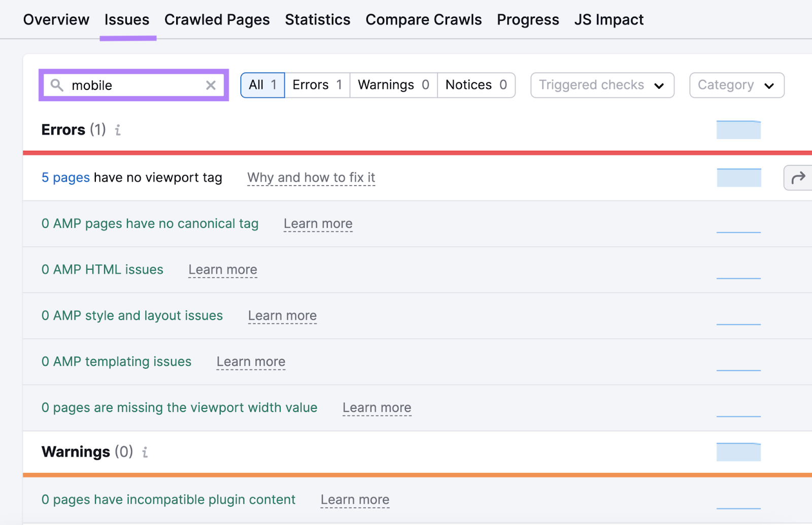Click Learn more for AMP canonical tag issue

(318, 224)
